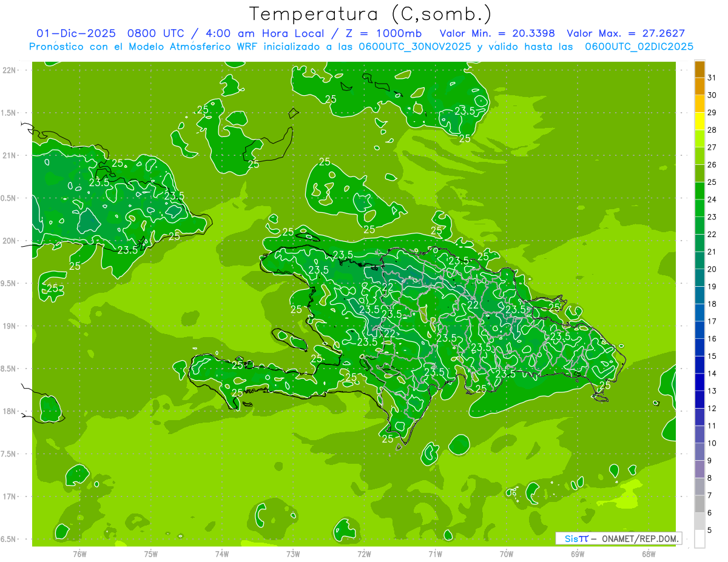Click the colorbar label '28'
Image resolution: width=728 pixels, height=562 pixels.
point(712,130)
